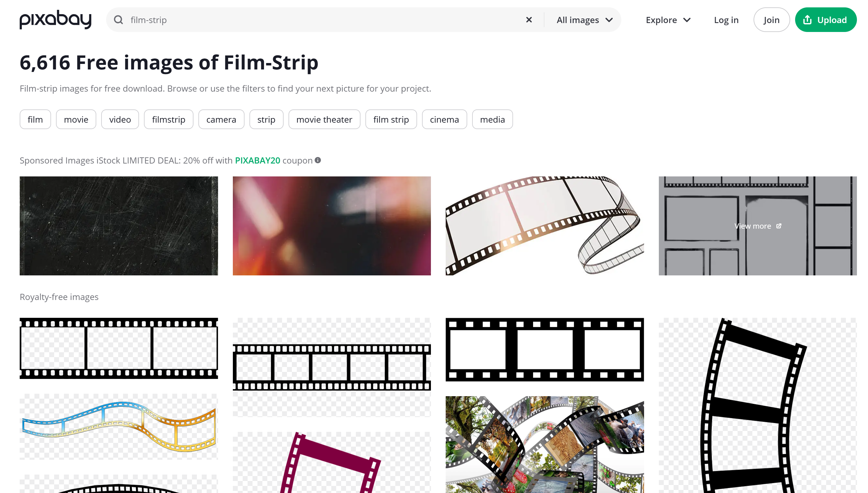Select the movie theater tag filter
The height and width of the screenshot is (493, 868).
(x=324, y=119)
